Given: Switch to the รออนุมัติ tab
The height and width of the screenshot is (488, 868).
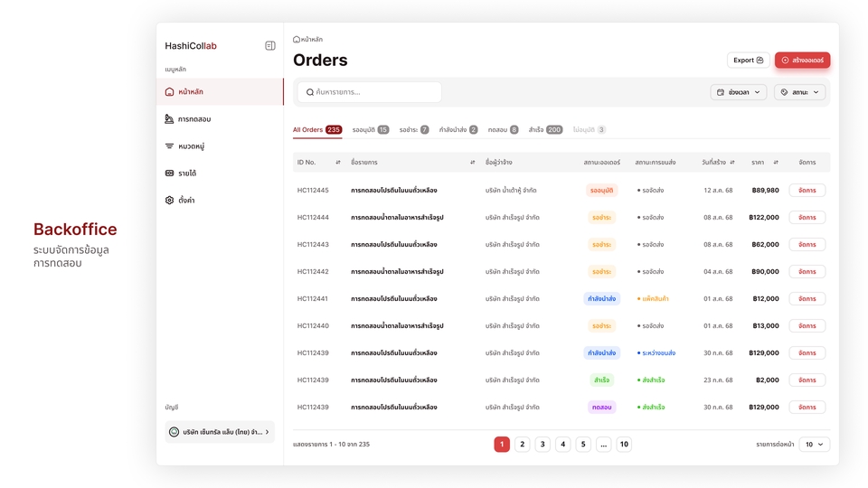Looking at the screenshot, I should 370,130.
